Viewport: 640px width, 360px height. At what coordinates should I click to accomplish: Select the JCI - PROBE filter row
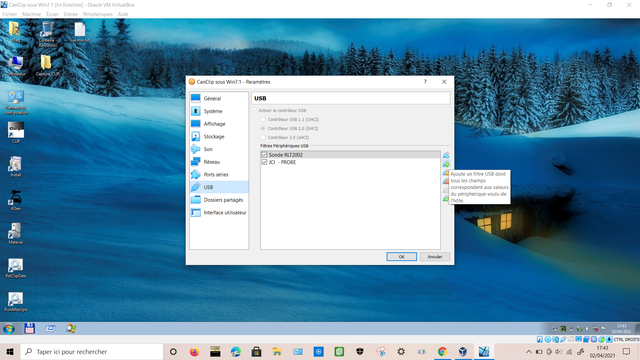(x=351, y=162)
